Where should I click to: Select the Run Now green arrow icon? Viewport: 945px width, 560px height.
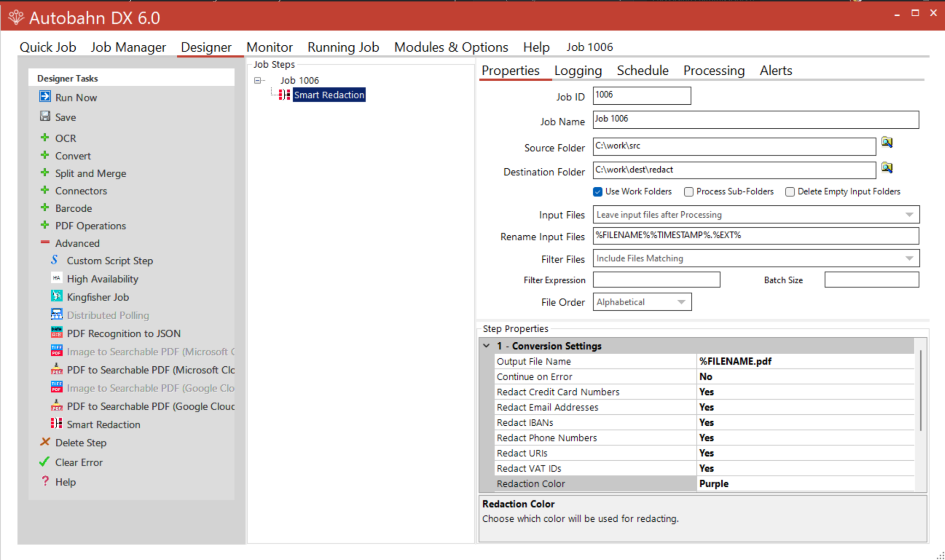coord(45,97)
